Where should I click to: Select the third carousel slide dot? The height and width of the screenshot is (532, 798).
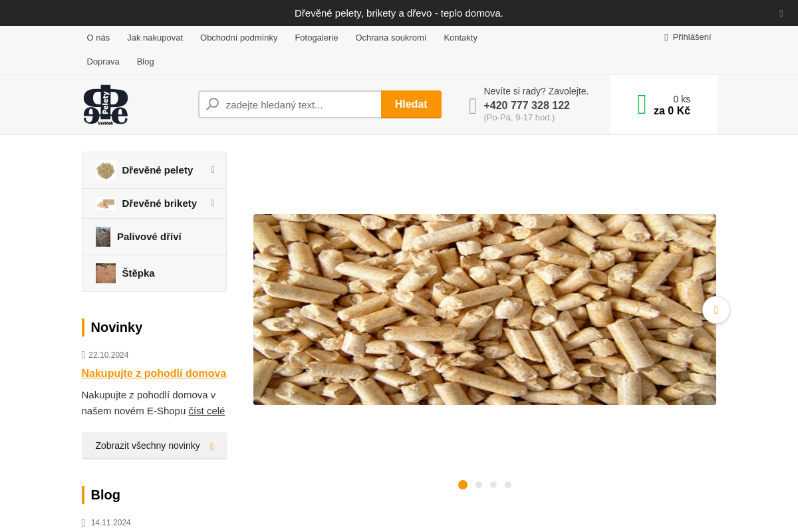click(493, 485)
